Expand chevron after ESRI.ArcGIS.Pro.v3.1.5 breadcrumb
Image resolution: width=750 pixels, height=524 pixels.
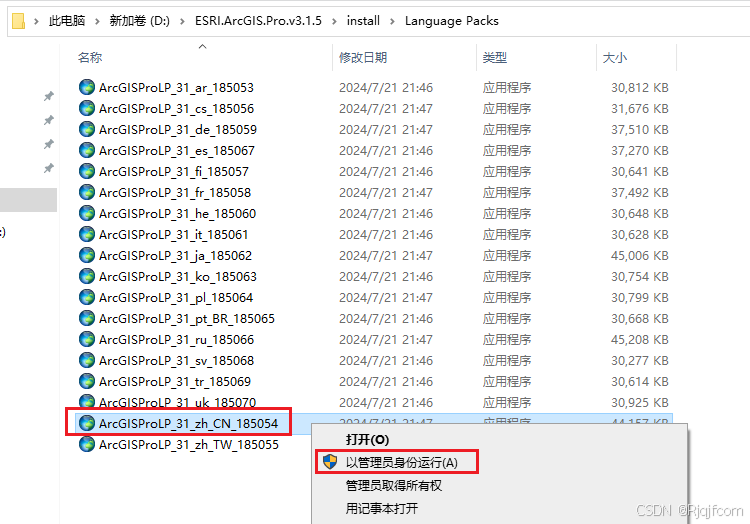[334, 21]
